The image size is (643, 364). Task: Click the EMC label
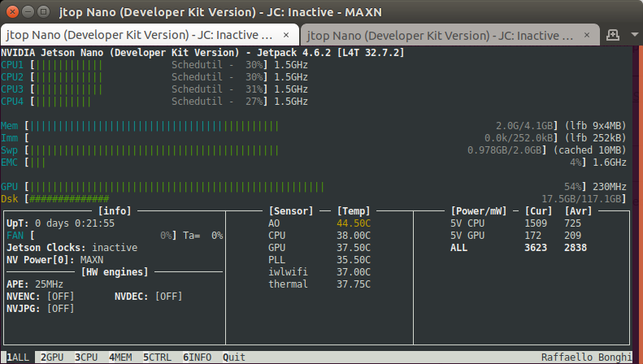coord(10,162)
